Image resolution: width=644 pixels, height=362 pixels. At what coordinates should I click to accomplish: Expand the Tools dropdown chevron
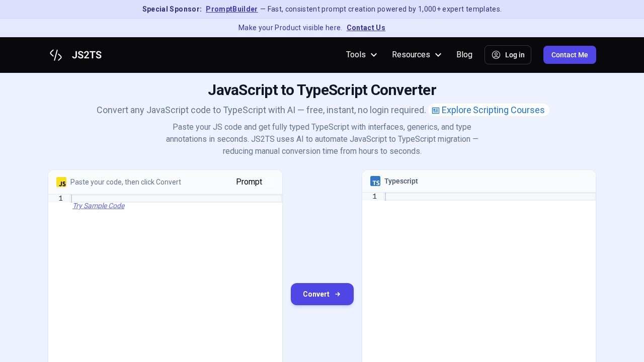[x=374, y=55]
